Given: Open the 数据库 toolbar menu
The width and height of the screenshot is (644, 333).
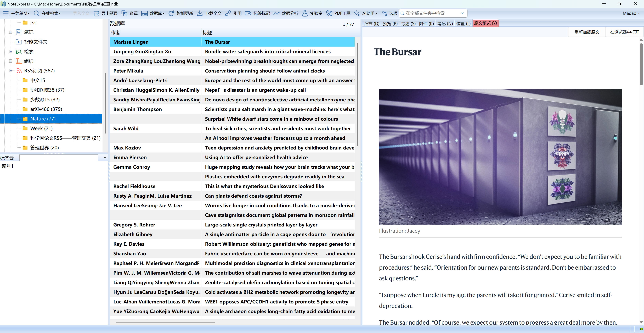Looking at the screenshot, I should [153, 13].
